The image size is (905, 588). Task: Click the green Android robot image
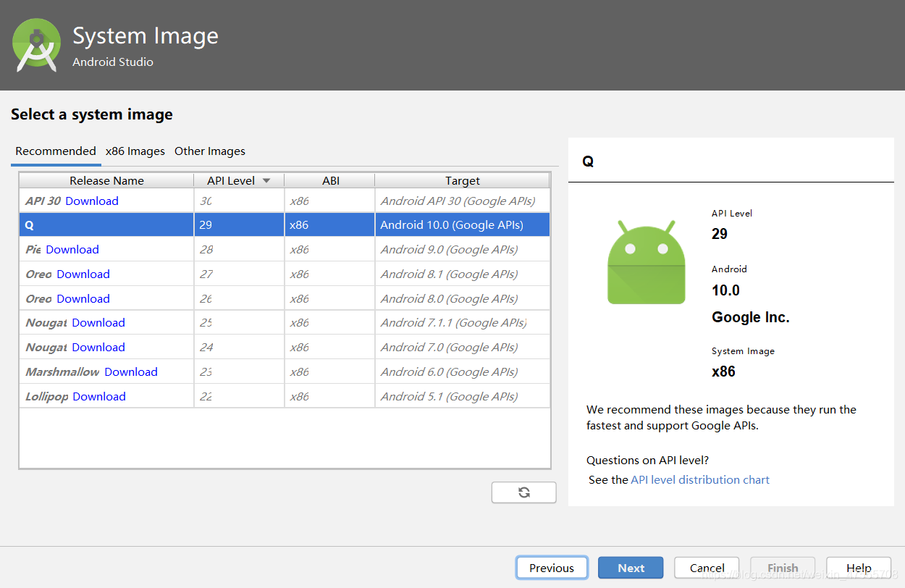[647, 262]
